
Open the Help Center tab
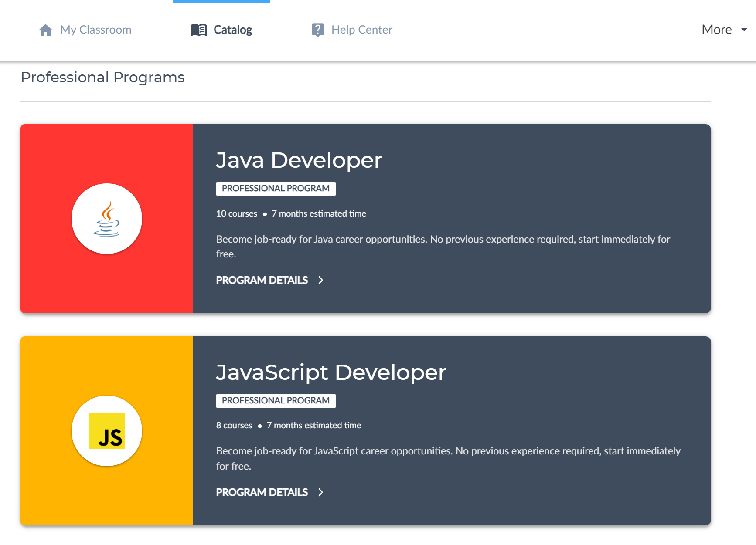361,30
